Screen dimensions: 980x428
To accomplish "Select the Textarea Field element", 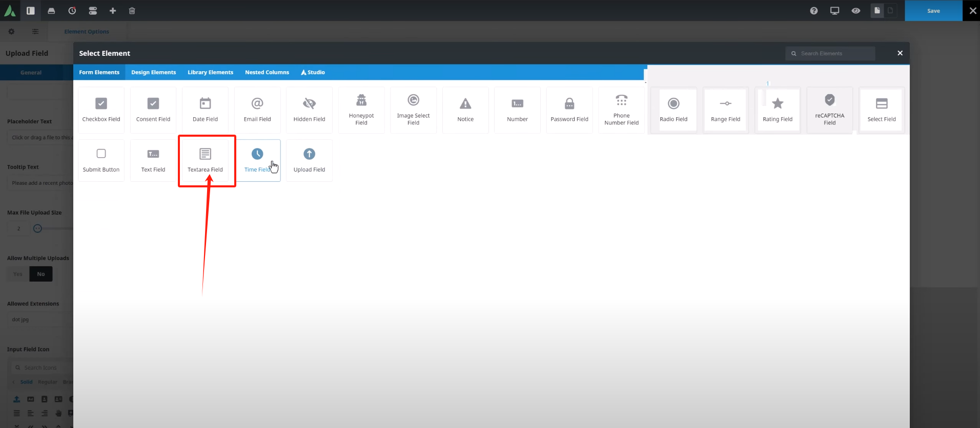I will [x=205, y=160].
